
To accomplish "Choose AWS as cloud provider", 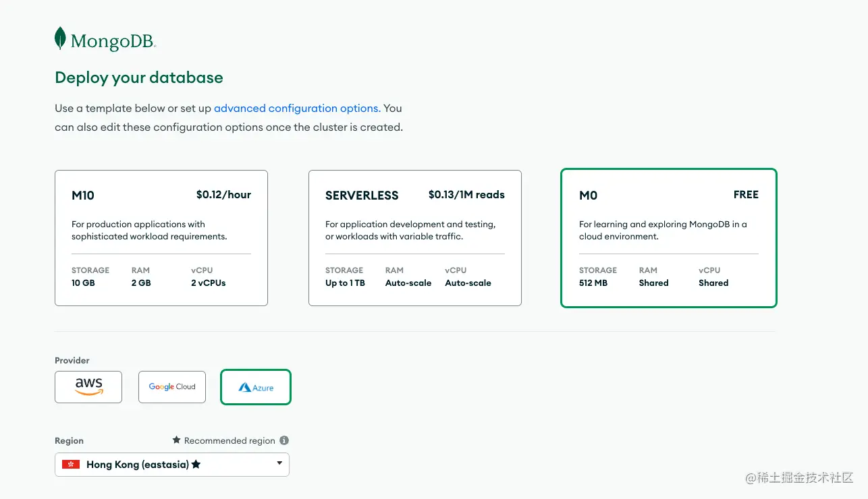I will [x=88, y=387].
